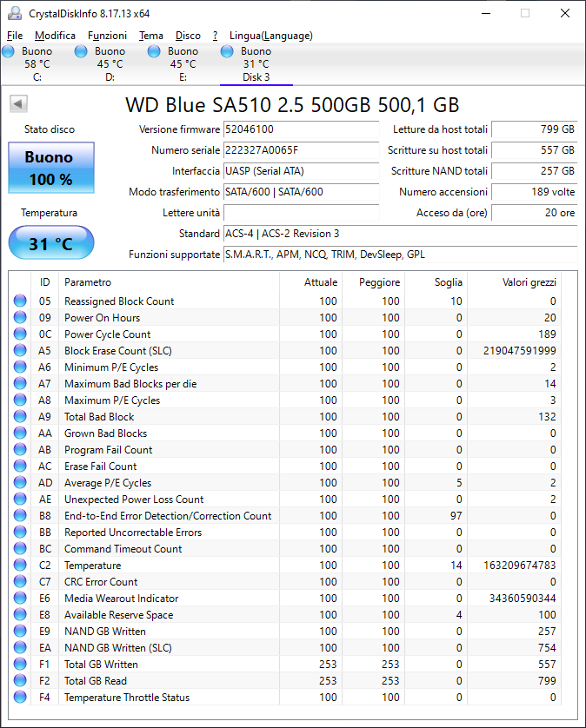The image size is (586, 728).
Task: Open the ? help menu
Action: 215,36
